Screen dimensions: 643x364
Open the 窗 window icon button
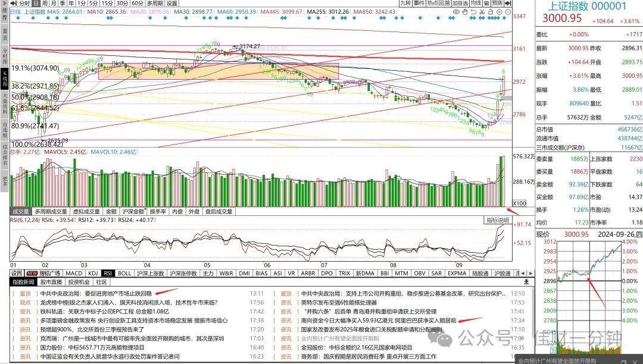[x=486, y=4]
